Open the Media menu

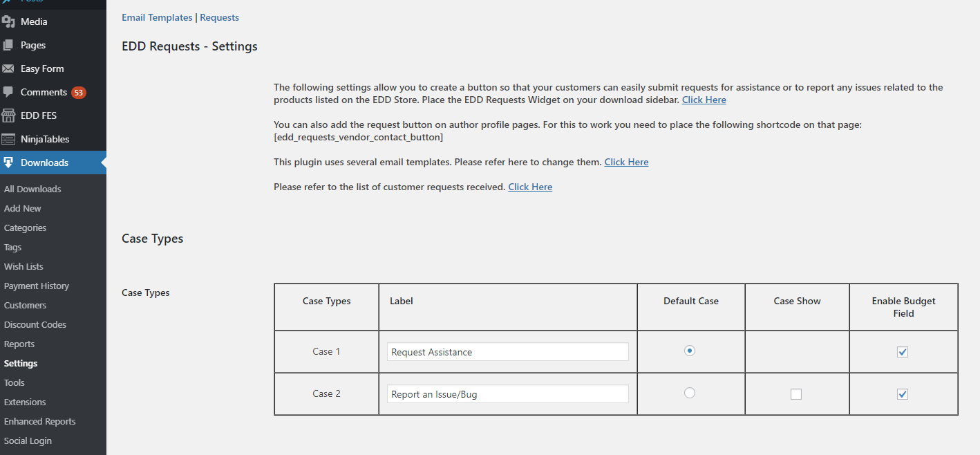coord(53,21)
